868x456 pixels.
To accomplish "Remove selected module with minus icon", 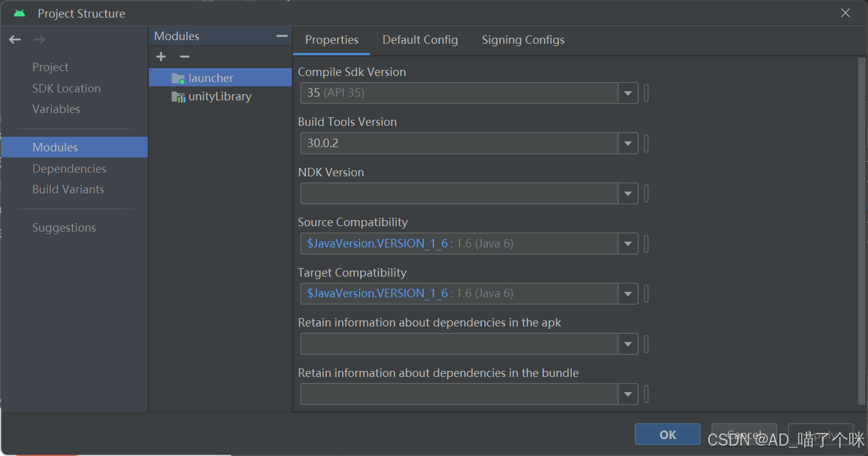I will 185,57.
